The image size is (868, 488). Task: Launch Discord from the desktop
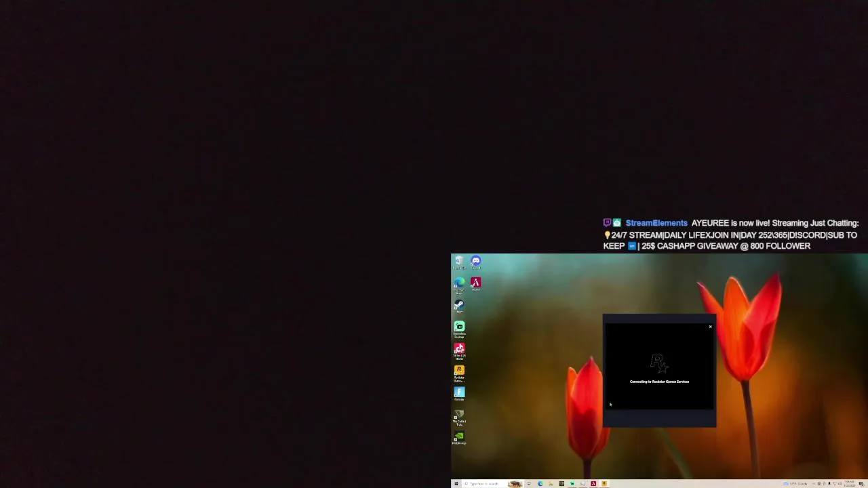tap(475, 262)
